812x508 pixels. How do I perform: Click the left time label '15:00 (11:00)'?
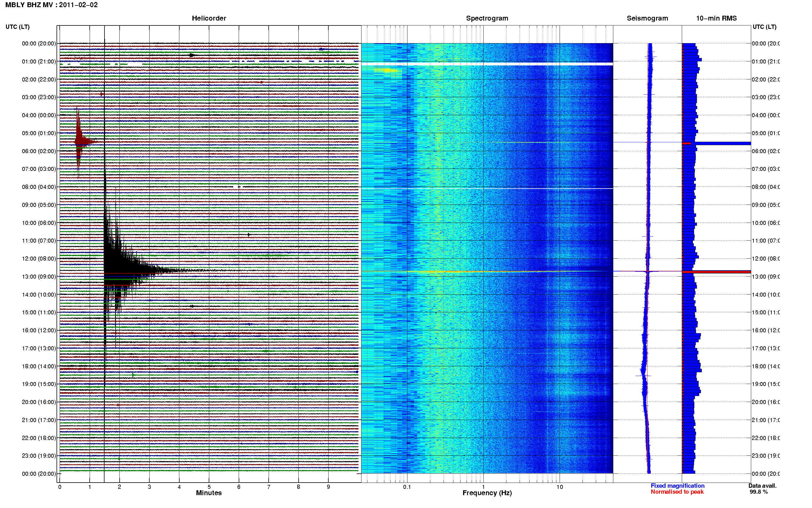pos(39,312)
